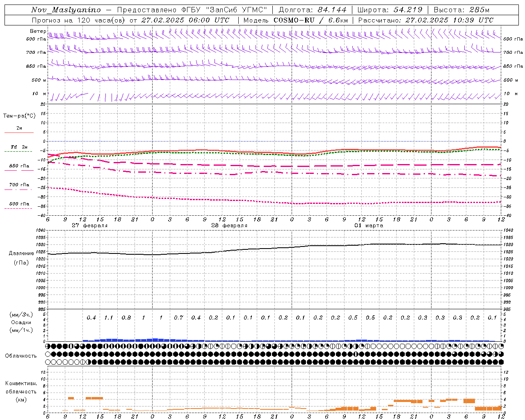
Task: Click the 'Td 2м' dew point legend entry
Action: click(x=19, y=147)
